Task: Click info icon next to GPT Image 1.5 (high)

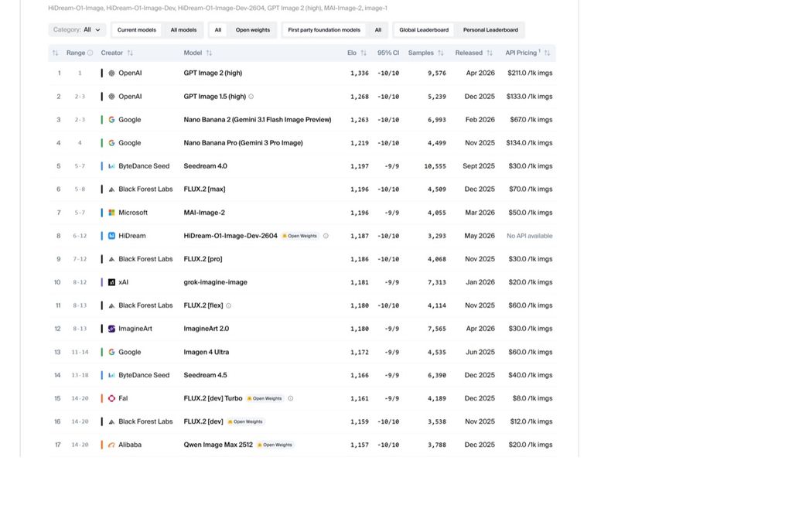Action: (251, 97)
